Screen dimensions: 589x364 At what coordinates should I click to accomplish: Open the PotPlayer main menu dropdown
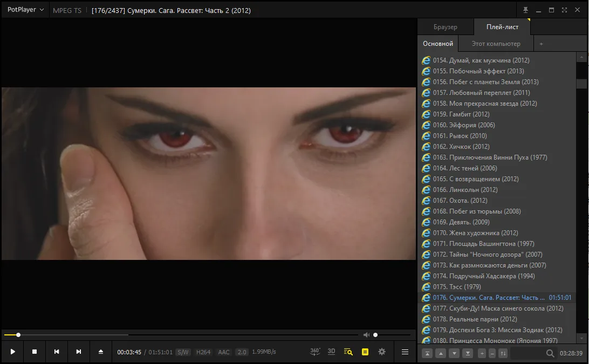point(25,10)
